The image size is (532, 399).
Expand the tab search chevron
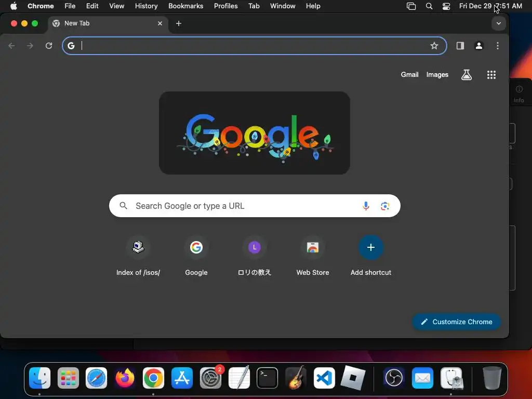coord(498,23)
